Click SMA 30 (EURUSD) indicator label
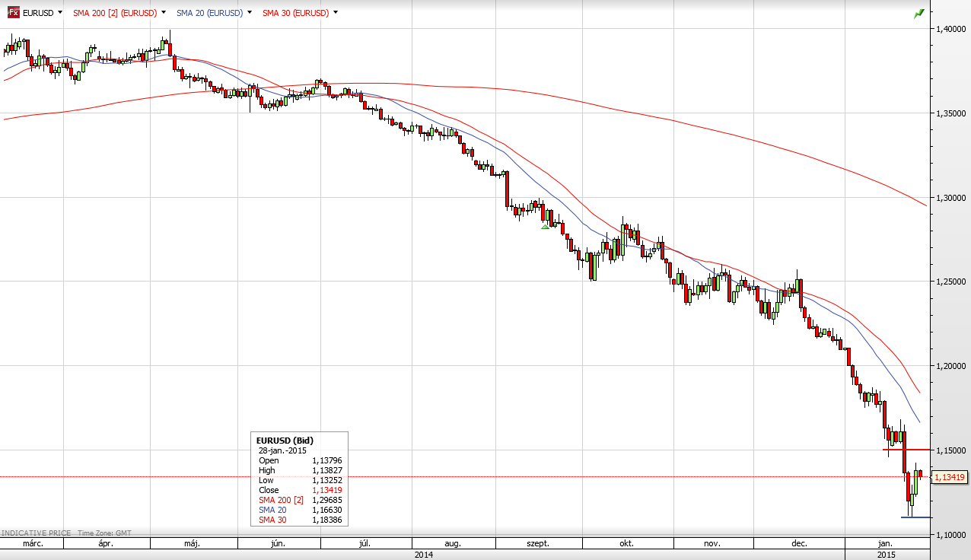The height and width of the screenshot is (560, 971). pyautogui.click(x=296, y=13)
